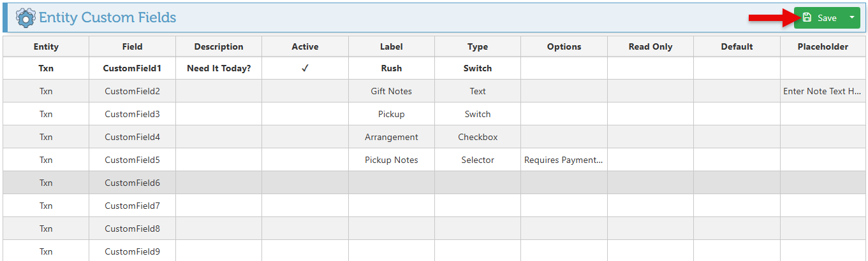
Task: Check the Active cell for CustomField3
Action: [x=305, y=114]
